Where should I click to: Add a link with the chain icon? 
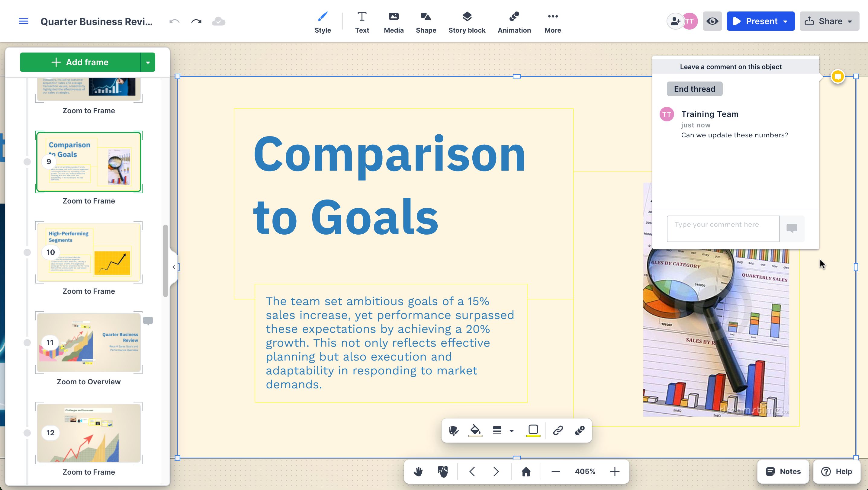pyautogui.click(x=558, y=430)
